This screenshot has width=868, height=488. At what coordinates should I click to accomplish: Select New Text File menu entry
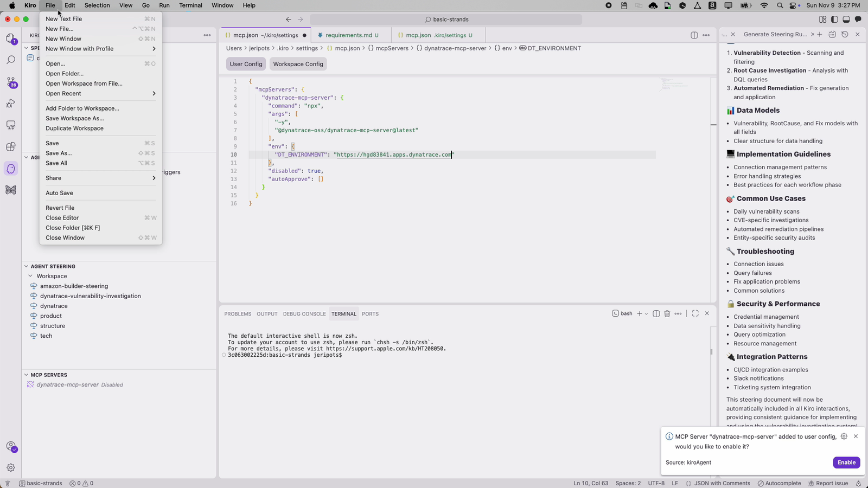click(100, 19)
